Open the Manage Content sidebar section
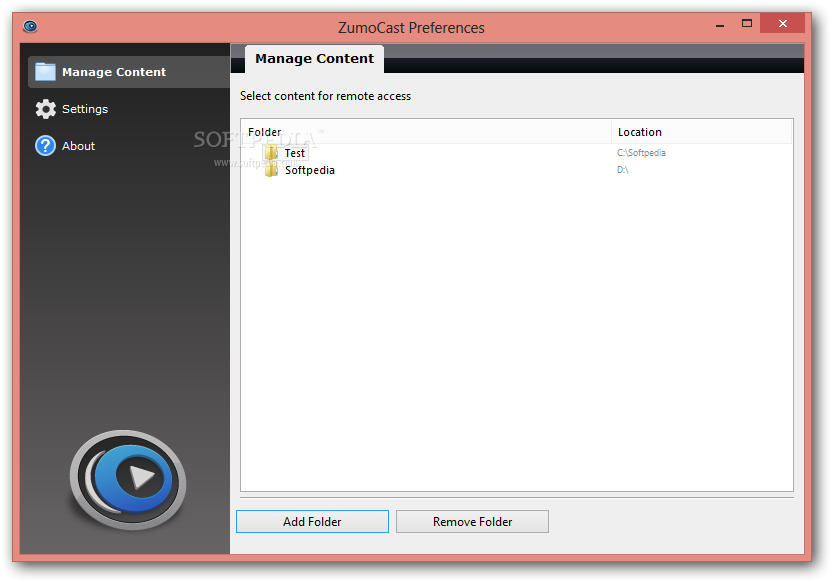Screen dimensions: 832x582 pos(129,72)
